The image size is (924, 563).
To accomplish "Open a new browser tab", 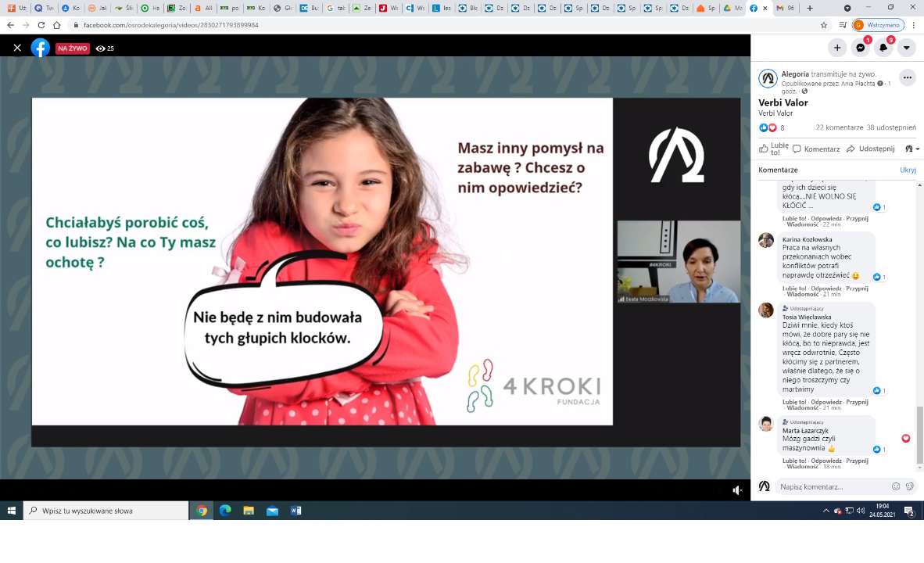I will tap(809, 8).
